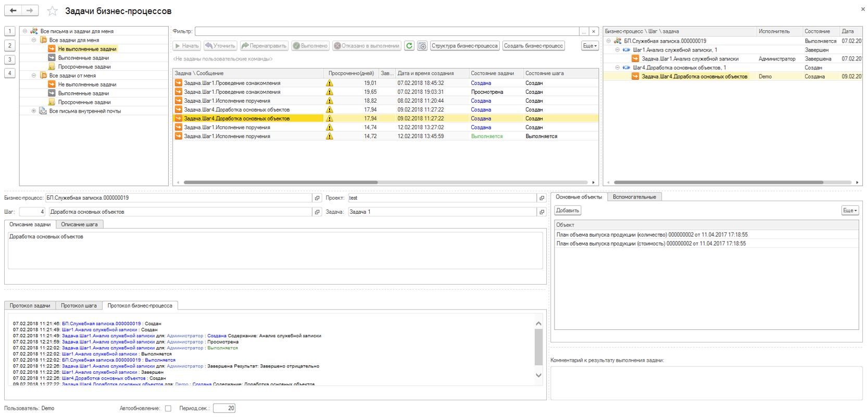Click the Период,сек. field
Screen dimensions: 868x418
[x=224, y=409]
